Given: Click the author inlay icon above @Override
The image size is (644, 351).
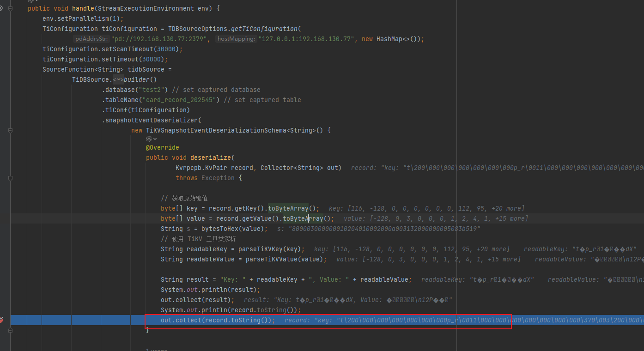Looking at the screenshot, I should 149,139.
